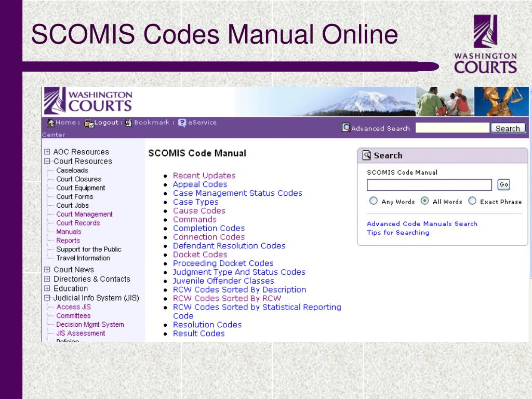Select Court Jobs in sidebar
The width and height of the screenshot is (532, 399).
[x=72, y=206]
